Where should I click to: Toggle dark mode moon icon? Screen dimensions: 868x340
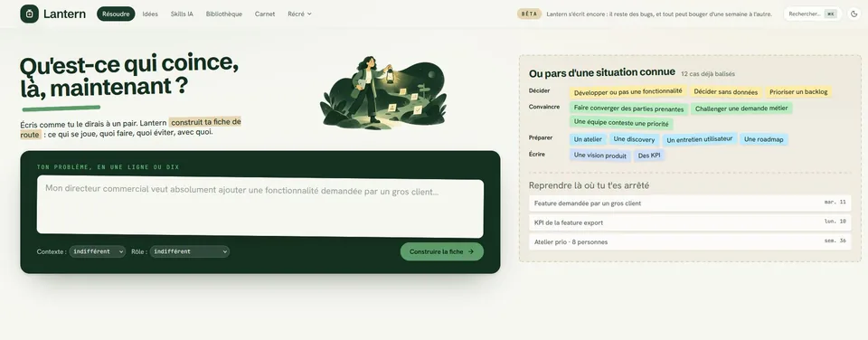854,14
